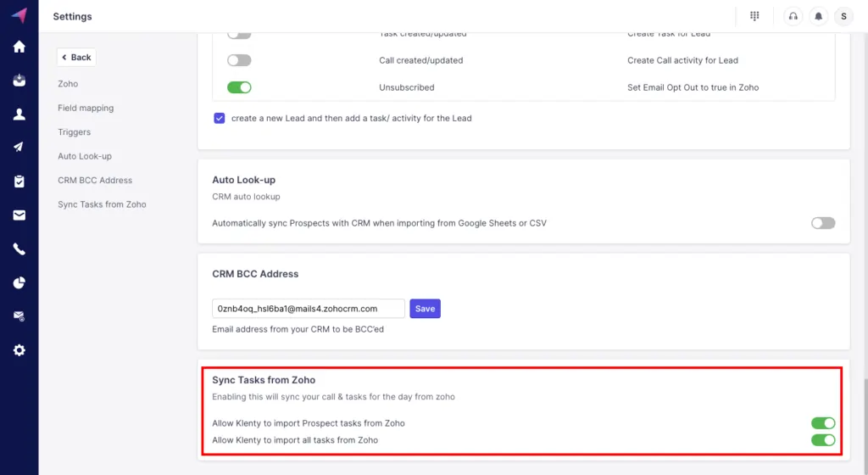Click 'Email address from your CRM to be BCC'ed' text
The width and height of the screenshot is (868, 475).
[x=298, y=329]
